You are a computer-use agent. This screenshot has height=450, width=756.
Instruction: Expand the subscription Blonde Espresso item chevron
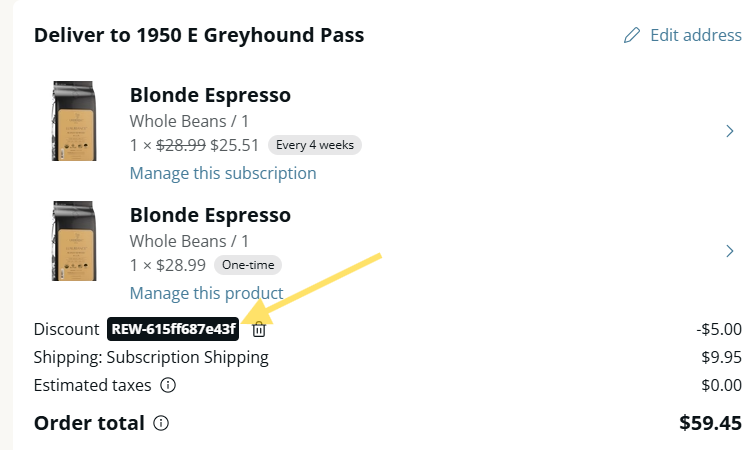point(730,131)
